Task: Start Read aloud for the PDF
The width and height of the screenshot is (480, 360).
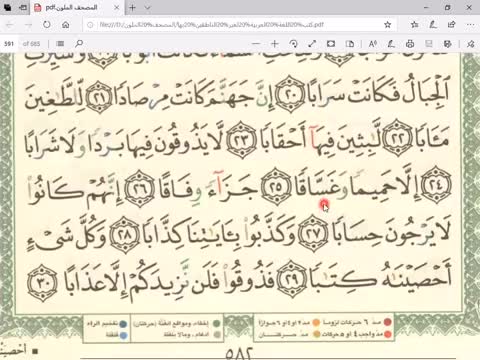Action: pyautogui.click(x=373, y=44)
